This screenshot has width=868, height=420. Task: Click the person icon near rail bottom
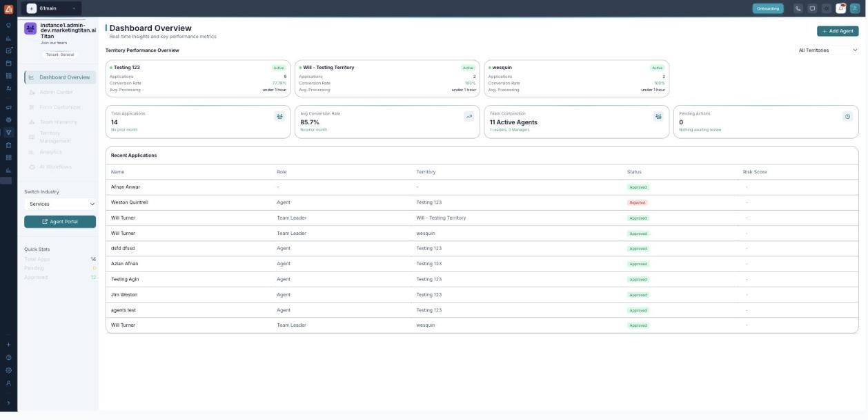tap(8, 383)
